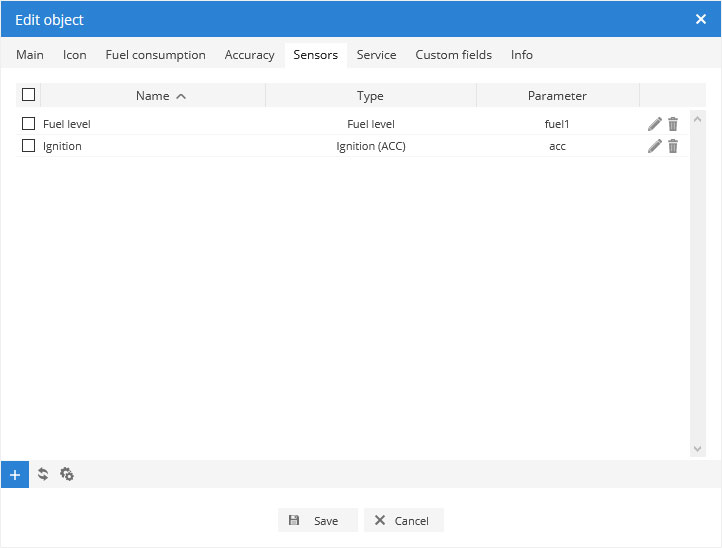Switch to Custom fields tab
This screenshot has width=722, height=548.
point(454,55)
